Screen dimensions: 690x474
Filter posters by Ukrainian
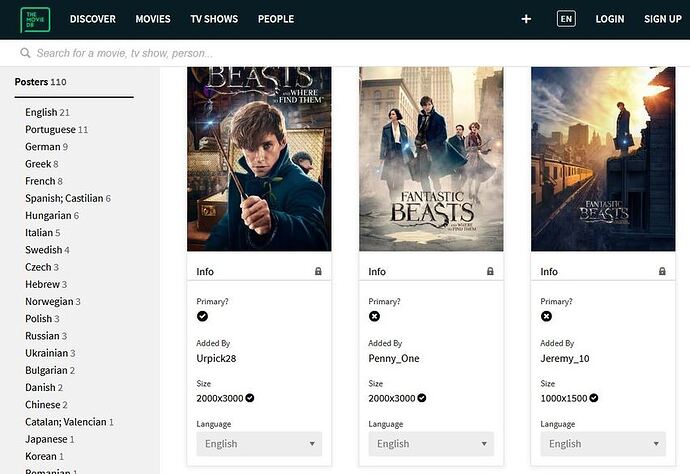click(50, 353)
